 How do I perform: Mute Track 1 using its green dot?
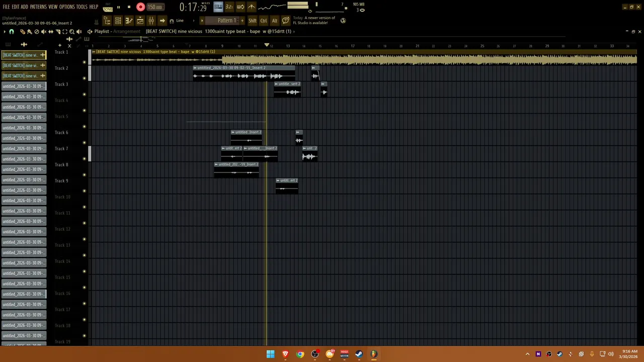84,62
